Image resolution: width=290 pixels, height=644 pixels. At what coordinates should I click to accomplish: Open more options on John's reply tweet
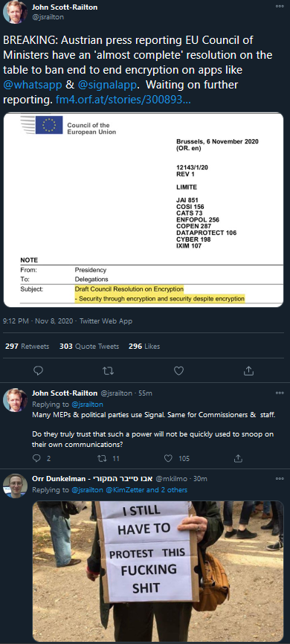280,393
